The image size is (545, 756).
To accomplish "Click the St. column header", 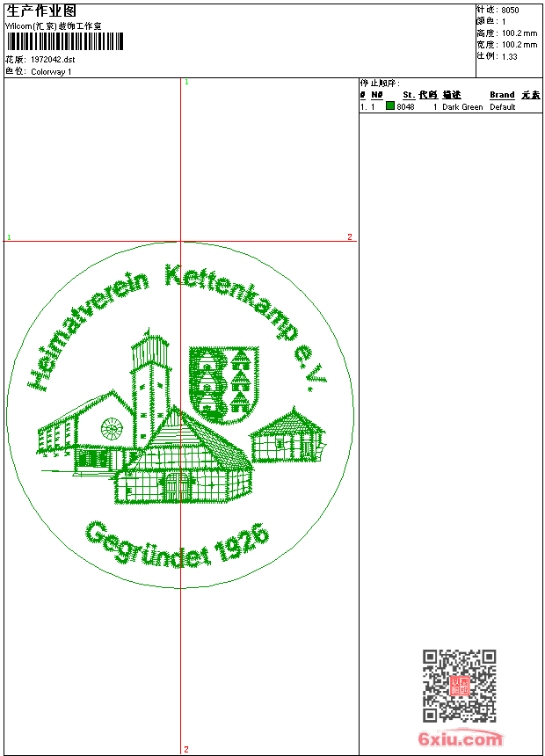I will 409,95.
